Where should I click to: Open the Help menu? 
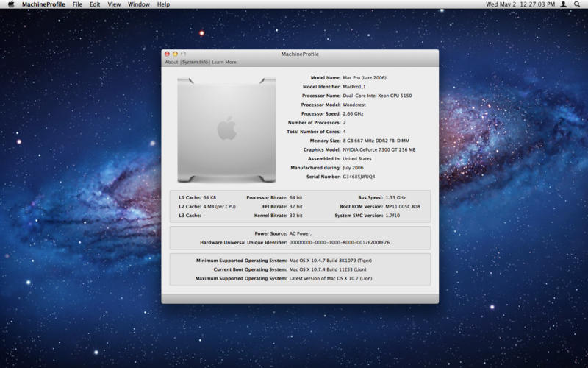pyautogui.click(x=163, y=4)
